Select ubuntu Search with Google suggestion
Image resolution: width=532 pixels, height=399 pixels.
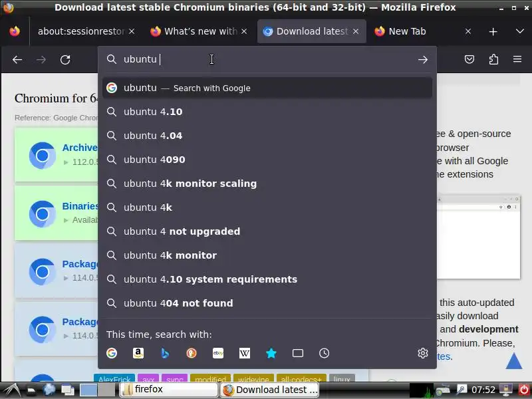tap(267, 88)
